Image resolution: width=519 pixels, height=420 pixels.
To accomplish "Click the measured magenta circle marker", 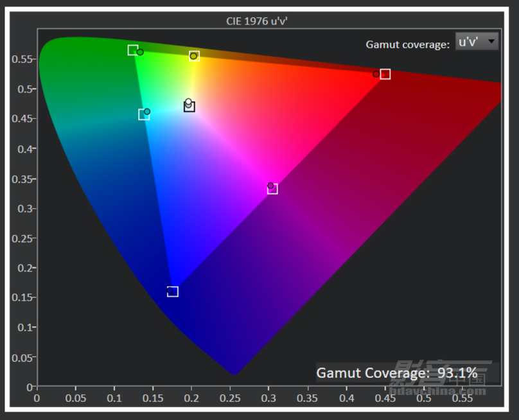I will coord(270,186).
